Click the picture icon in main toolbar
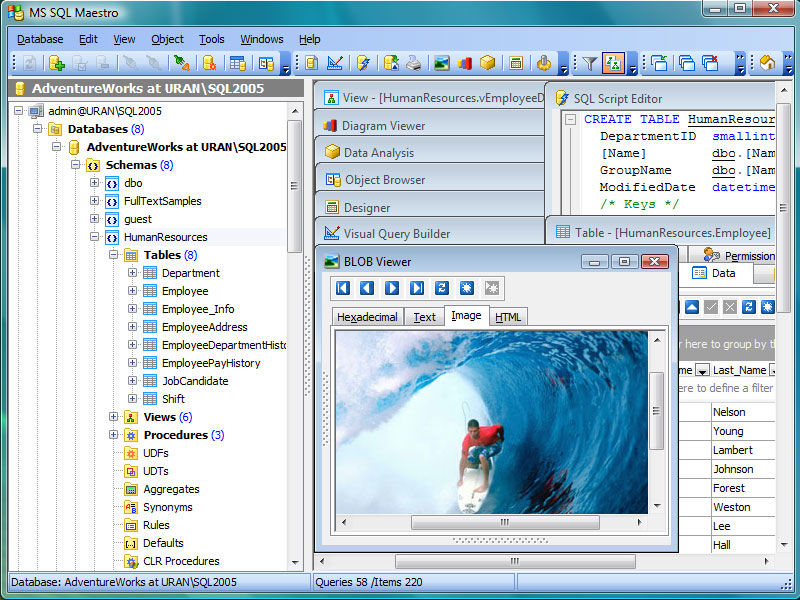 [x=441, y=63]
